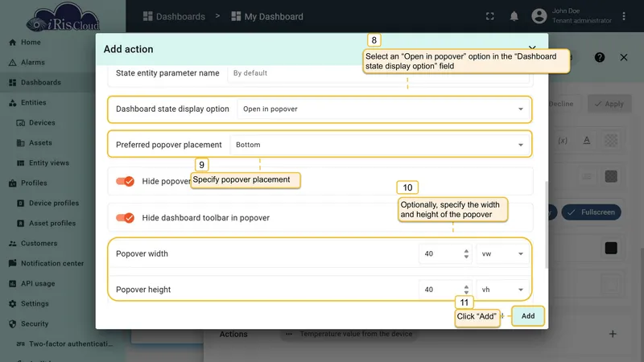Click the Popover height spinner arrows
This screenshot has height=362, width=644.
(466, 290)
